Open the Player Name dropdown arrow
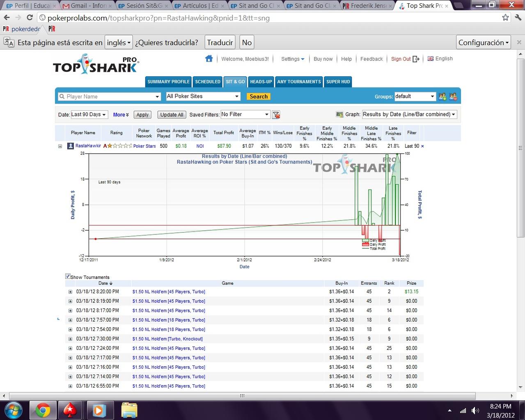 pos(157,97)
